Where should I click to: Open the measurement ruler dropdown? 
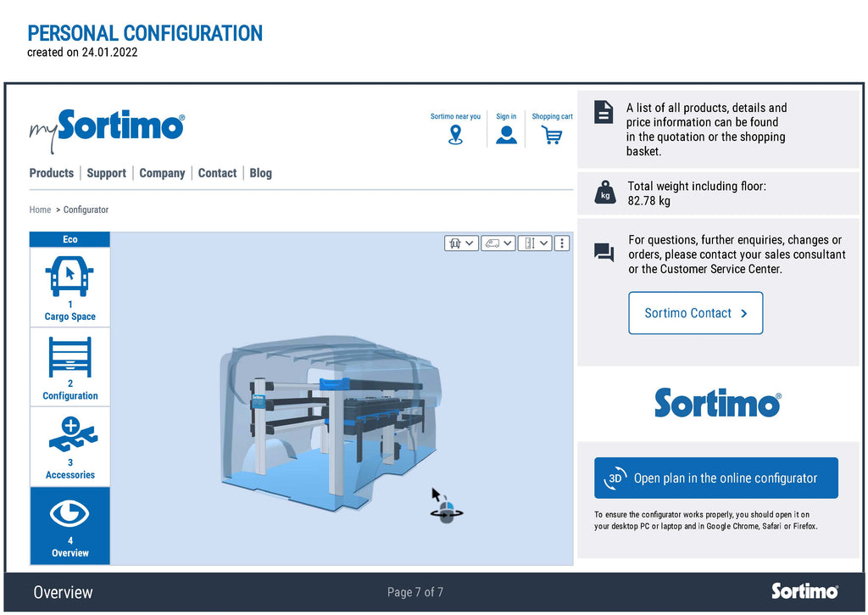(535, 243)
